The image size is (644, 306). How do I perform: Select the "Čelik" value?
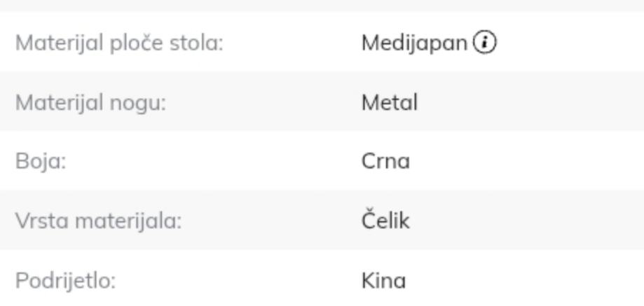click(x=385, y=222)
